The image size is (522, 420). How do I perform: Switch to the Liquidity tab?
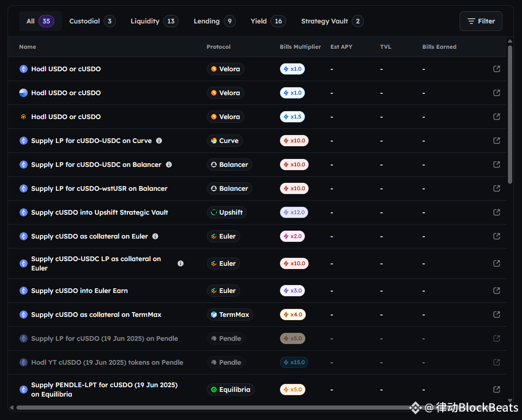pyautogui.click(x=154, y=21)
